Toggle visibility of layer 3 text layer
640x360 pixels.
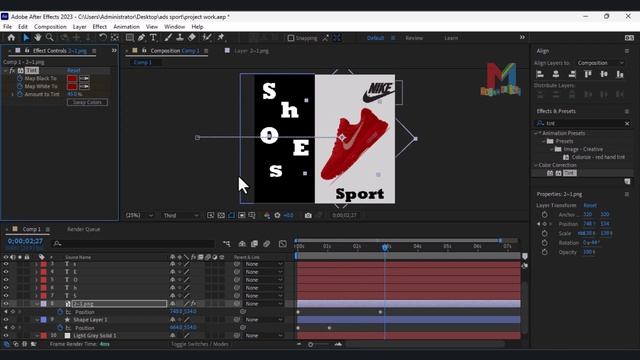click(x=6, y=264)
